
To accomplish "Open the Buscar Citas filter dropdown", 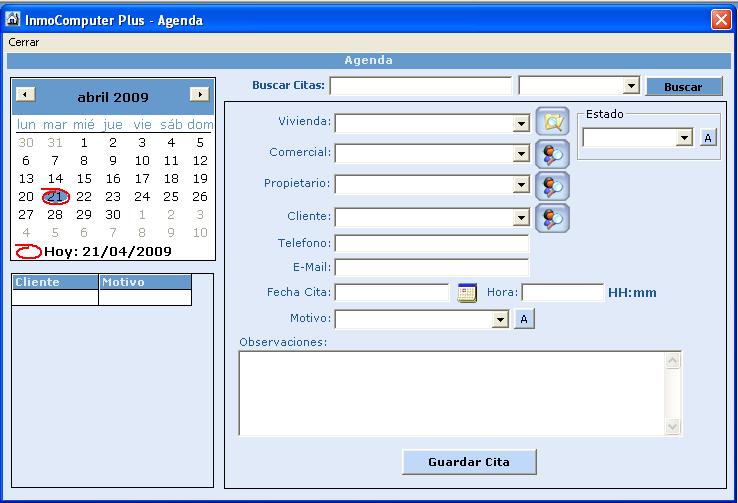I will (631, 86).
